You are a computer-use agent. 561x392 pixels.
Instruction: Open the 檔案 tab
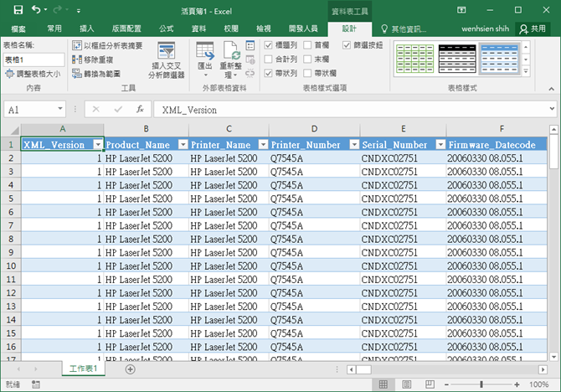click(x=18, y=28)
